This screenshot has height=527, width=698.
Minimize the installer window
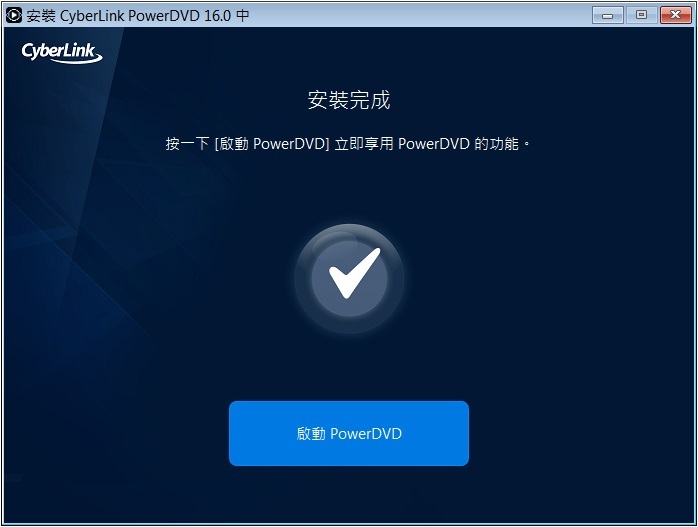click(x=607, y=16)
